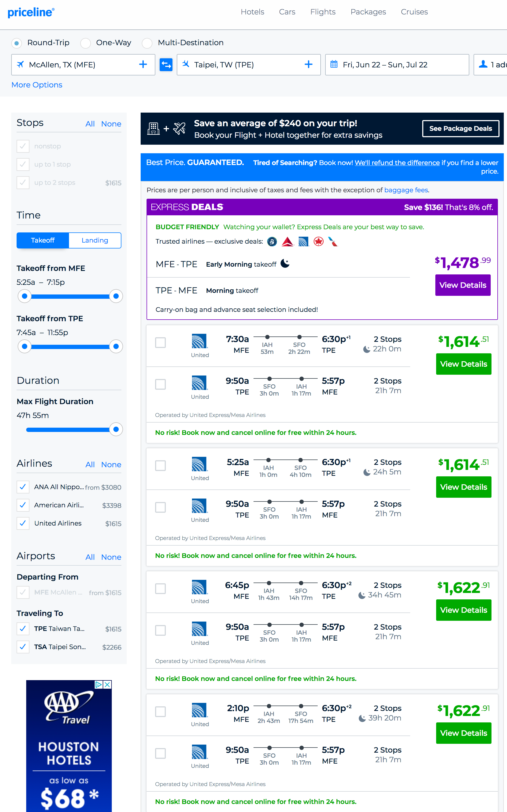Click the American Airlines logo in Express Deals
The image size is (507, 812).
click(x=333, y=242)
